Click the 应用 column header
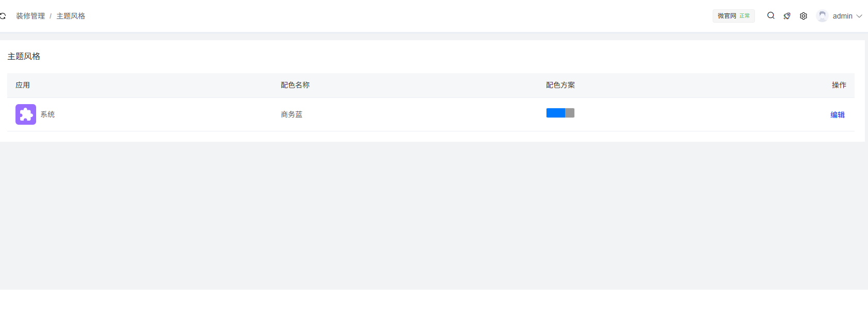The height and width of the screenshot is (334, 868). pyautogui.click(x=23, y=85)
